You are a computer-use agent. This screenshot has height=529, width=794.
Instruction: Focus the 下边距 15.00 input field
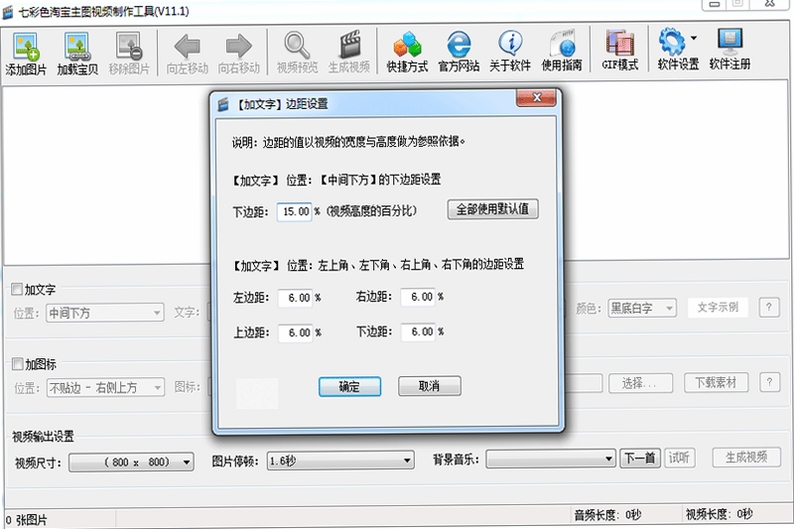point(294,212)
